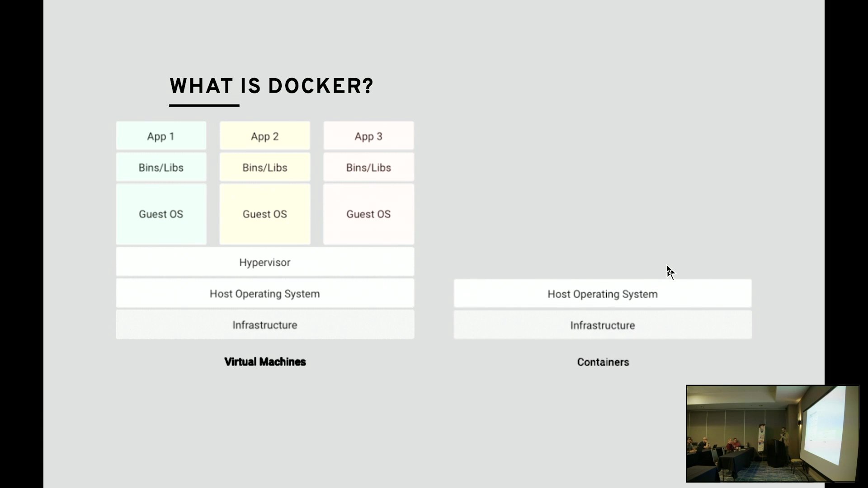This screenshot has width=868, height=488.
Task: Click Host Operating System in Virtual Machines stack
Action: (265, 294)
